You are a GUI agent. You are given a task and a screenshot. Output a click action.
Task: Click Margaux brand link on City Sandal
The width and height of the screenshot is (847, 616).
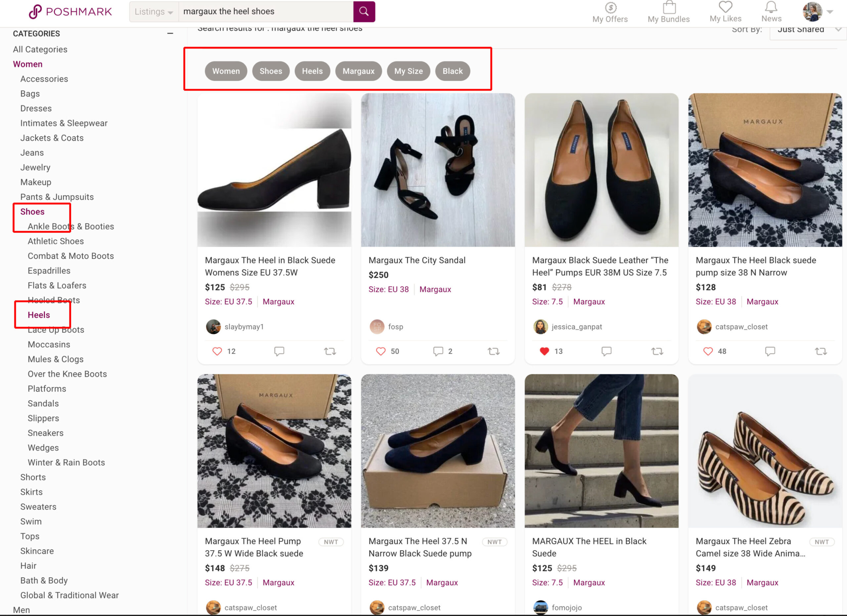pos(435,289)
